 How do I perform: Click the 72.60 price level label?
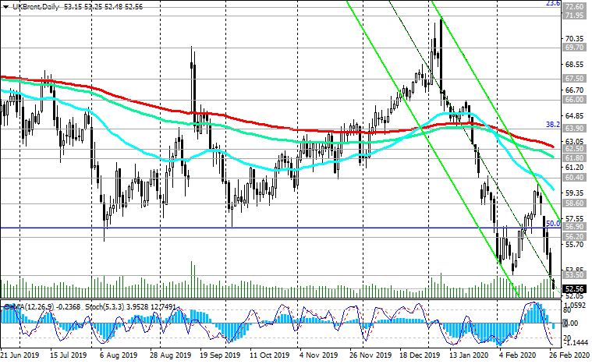574,7
